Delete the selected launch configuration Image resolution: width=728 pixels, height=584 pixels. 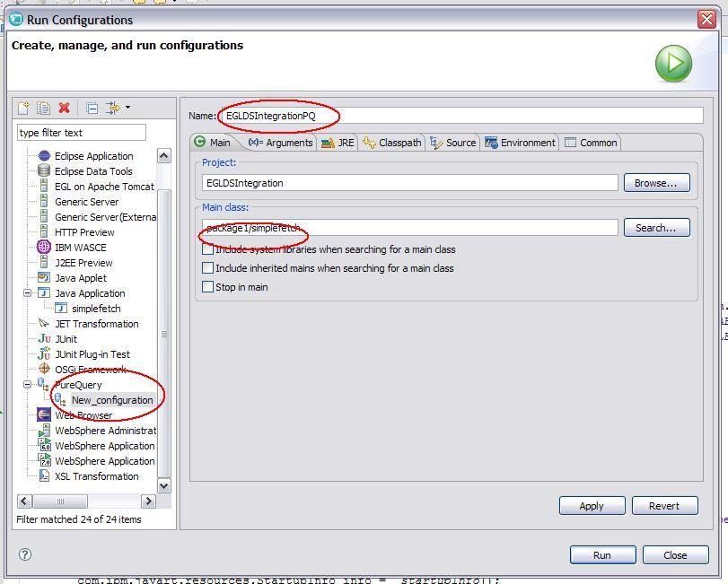tap(64, 108)
